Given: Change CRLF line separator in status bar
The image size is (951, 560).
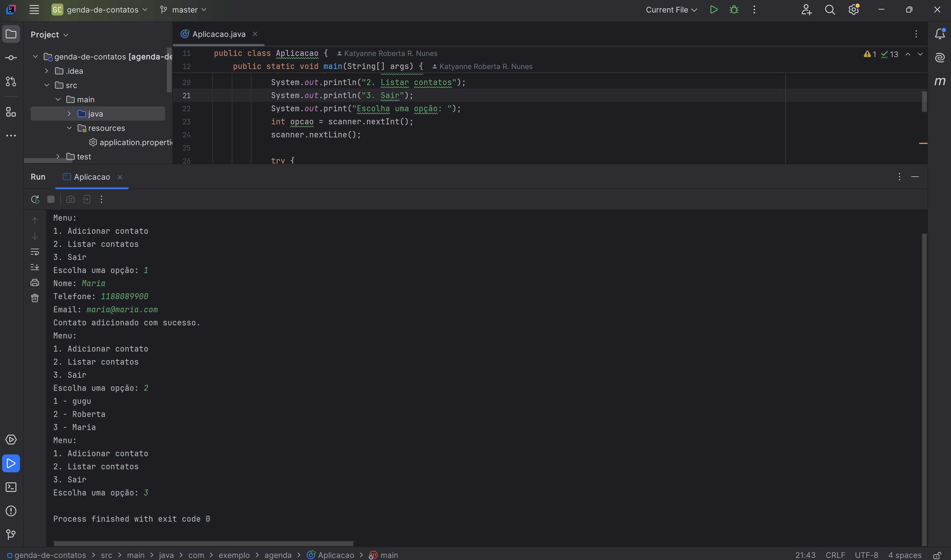Looking at the screenshot, I should pyautogui.click(x=835, y=556).
